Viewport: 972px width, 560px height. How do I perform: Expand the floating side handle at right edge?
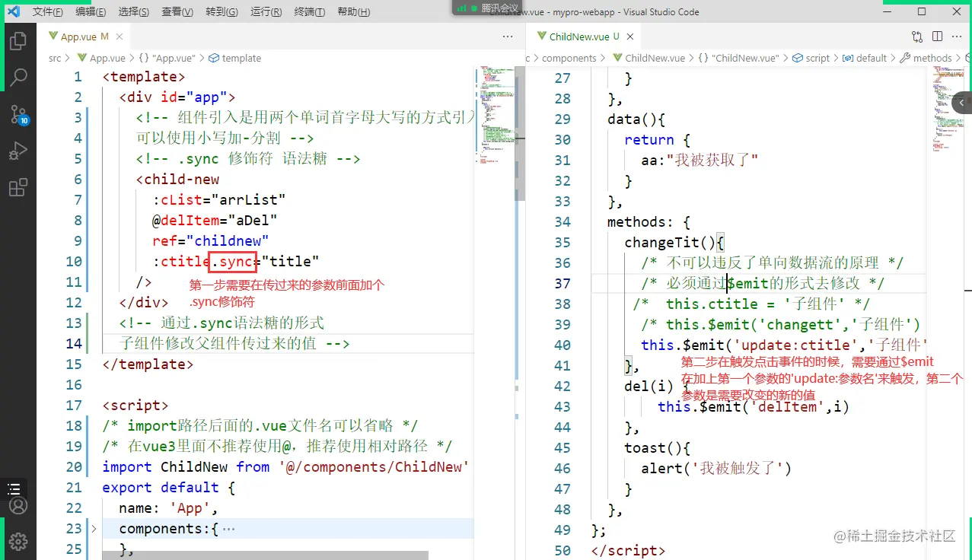(961, 103)
